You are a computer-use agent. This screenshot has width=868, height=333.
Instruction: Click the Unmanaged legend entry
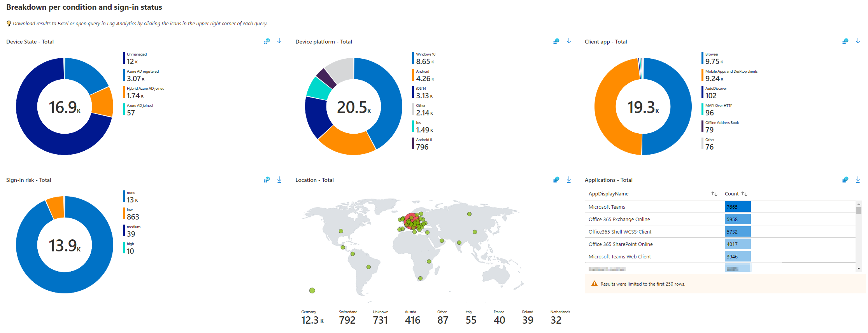[137, 58]
